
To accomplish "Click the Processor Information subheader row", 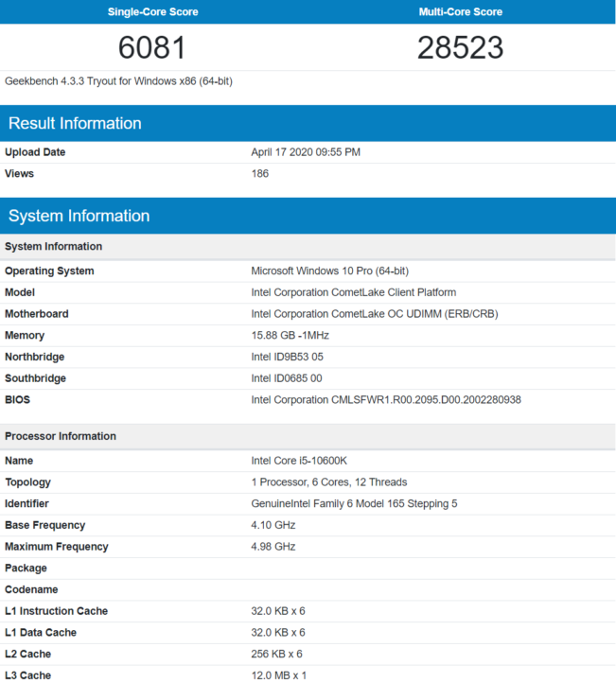I will coord(61,436).
